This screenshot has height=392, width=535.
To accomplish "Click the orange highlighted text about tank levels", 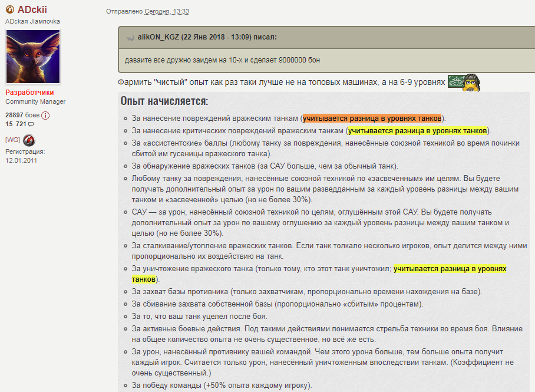I will [x=372, y=118].
